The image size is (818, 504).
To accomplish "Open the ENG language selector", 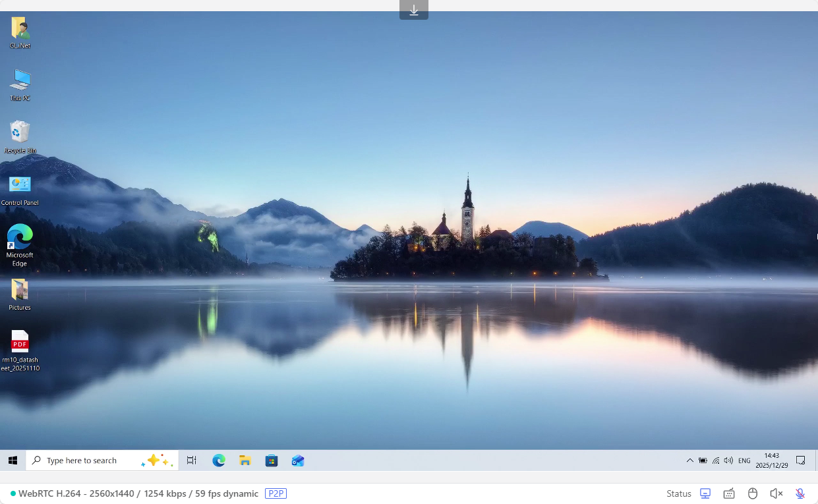I will point(744,461).
